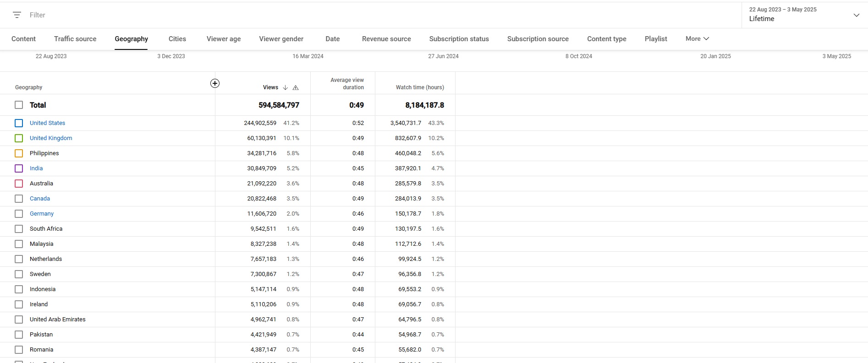Switch to the Playlist tab
This screenshot has width=868, height=363.
click(656, 39)
